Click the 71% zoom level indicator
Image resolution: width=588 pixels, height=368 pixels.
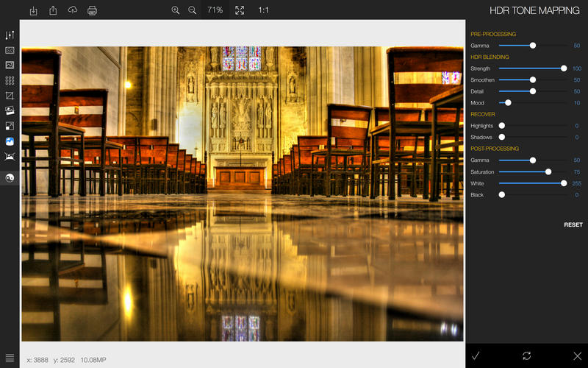[215, 10]
